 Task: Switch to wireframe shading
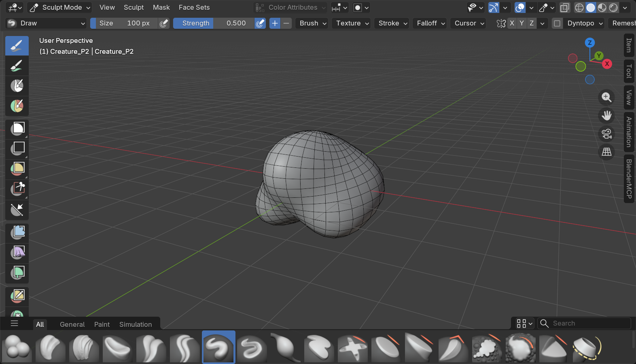tap(579, 8)
